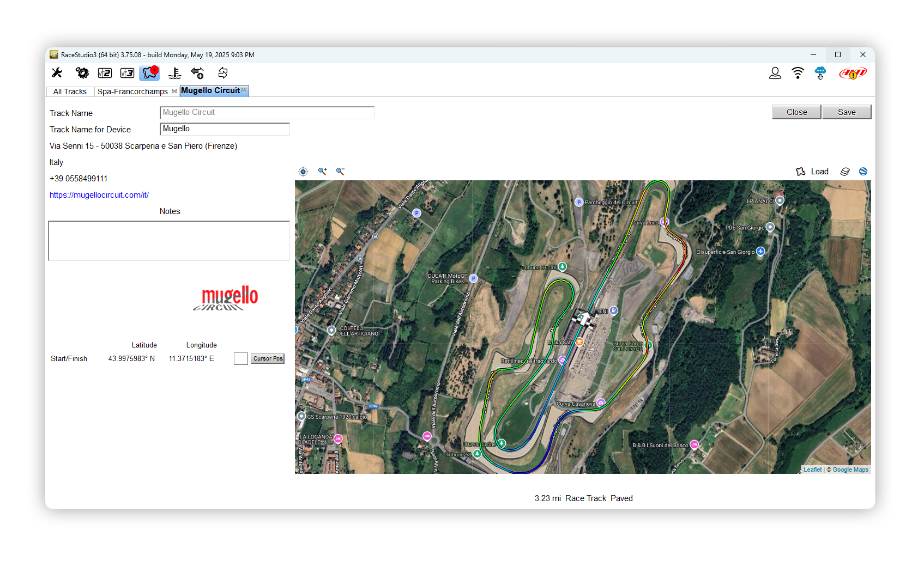924x561 pixels.
Task: Click the Curva Luco map marker
Action: (663, 222)
